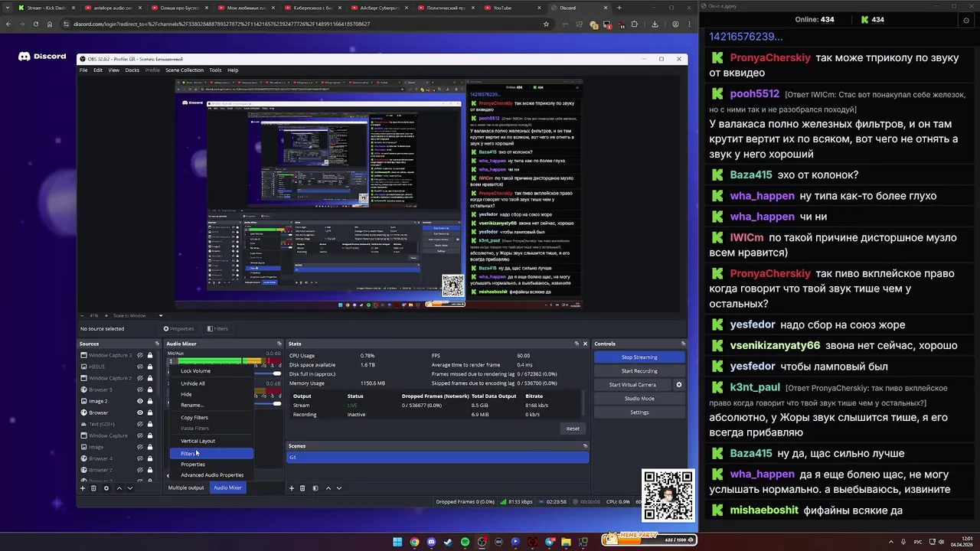Open preview scale dropdown Scale to Window

[137, 315]
